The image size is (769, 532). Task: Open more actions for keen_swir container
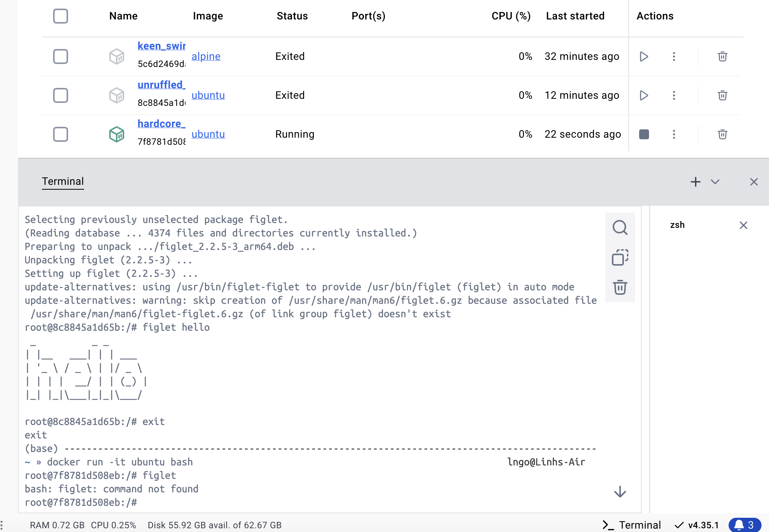click(x=674, y=56)
